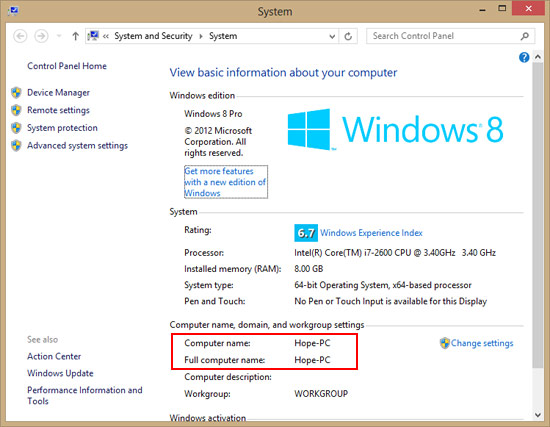Screen dimensions: 550x427
Task: Click the Forward navigation arrow
Action: point(41,36)
